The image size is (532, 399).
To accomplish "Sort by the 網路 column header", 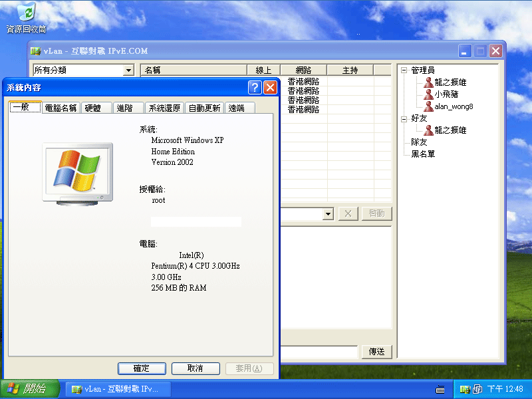I will 304,70.
